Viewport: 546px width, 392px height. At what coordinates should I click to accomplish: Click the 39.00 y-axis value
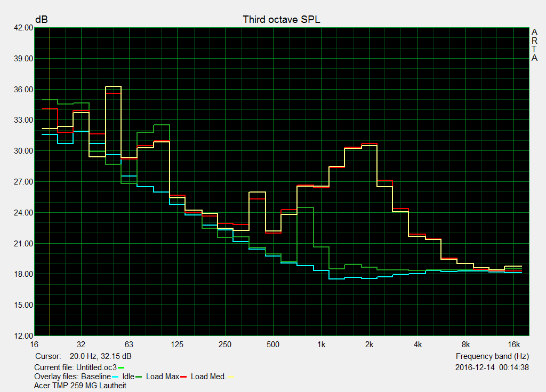(x=23, y=59)
